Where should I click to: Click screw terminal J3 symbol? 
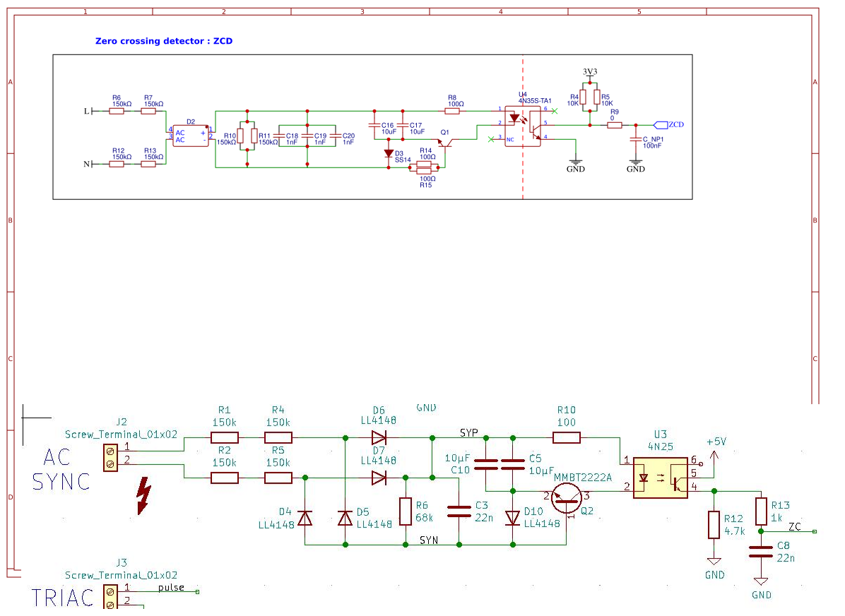110,598
